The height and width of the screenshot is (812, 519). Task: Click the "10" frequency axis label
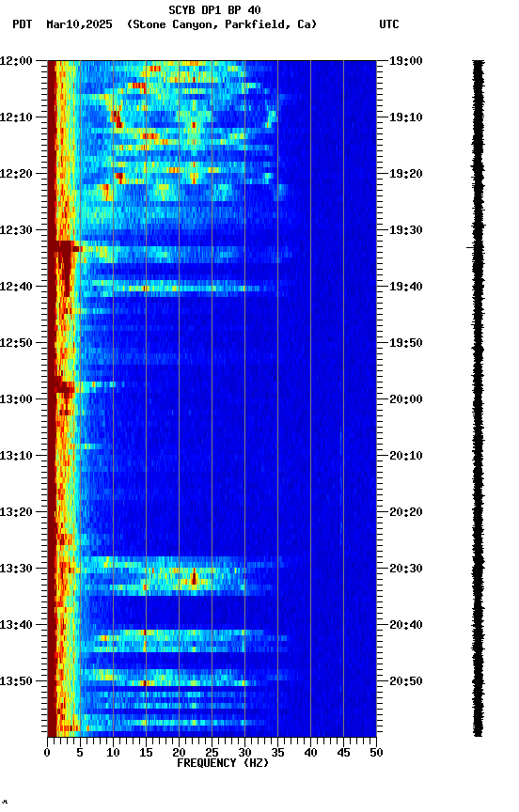click(113, 753)
